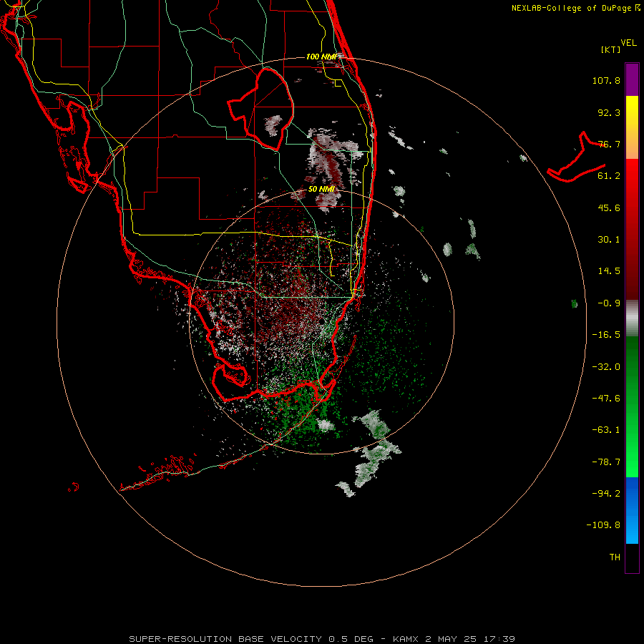Click the Grand Bahama island outline

[x=576, y=157]
